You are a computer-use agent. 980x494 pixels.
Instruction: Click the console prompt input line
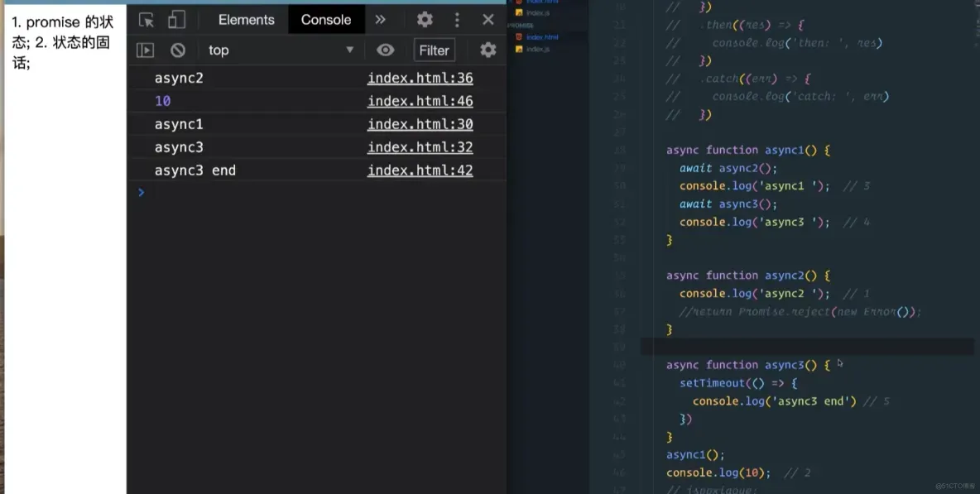coord(323,193)
